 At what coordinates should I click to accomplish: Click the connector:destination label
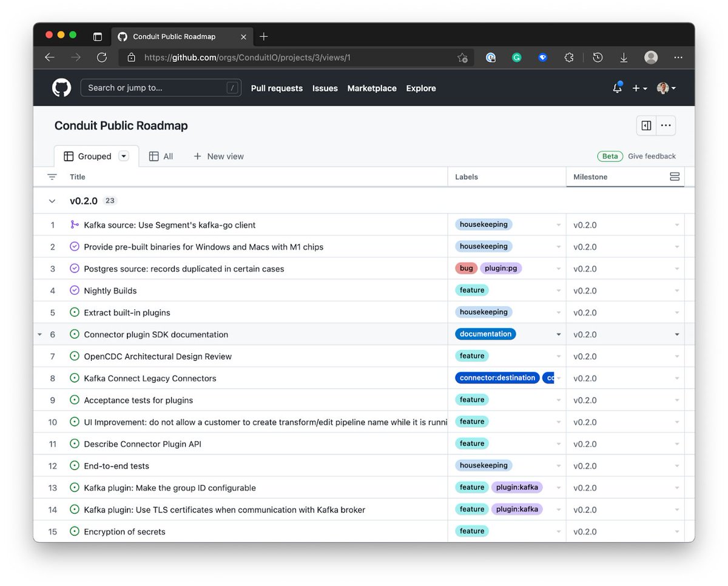[x=497, y=377]
